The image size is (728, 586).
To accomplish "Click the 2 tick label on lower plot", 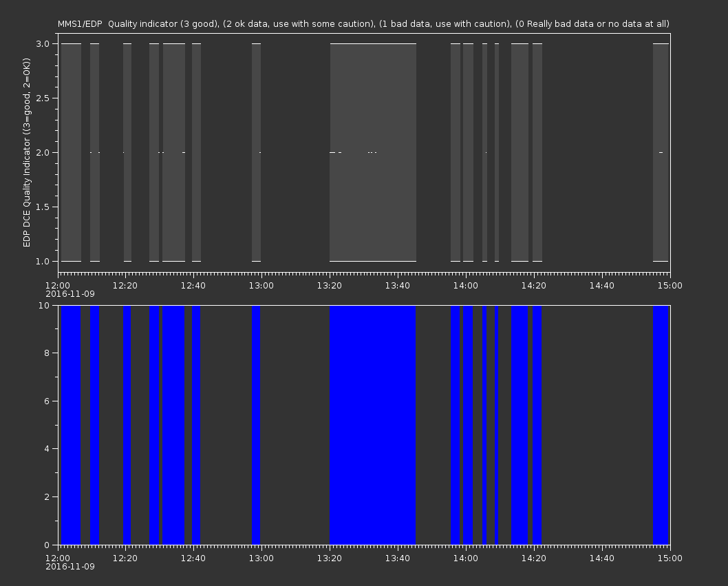I will (x=47, y=496).
